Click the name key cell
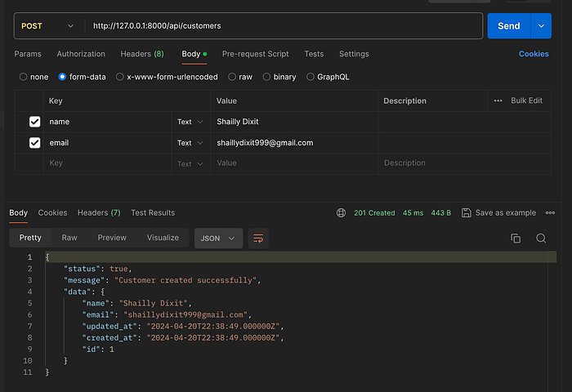Screen dimensions: 572x392 [x=108, y=122]
